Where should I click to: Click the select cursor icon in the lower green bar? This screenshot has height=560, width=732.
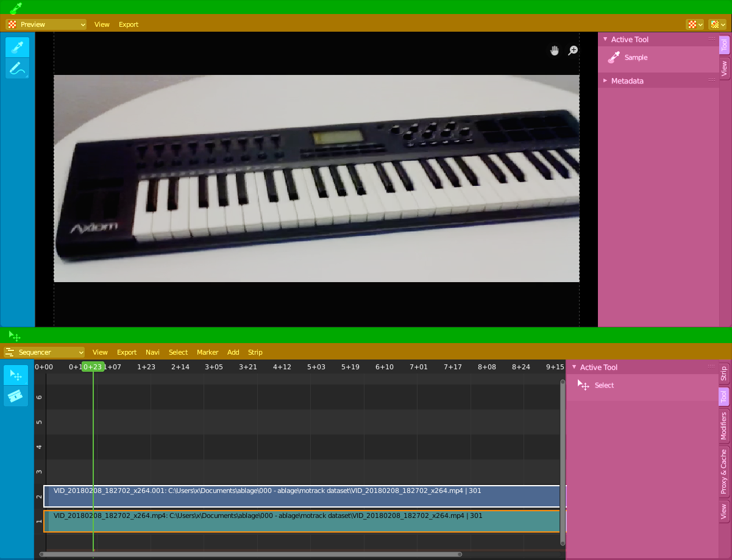[x=15, y=335]
